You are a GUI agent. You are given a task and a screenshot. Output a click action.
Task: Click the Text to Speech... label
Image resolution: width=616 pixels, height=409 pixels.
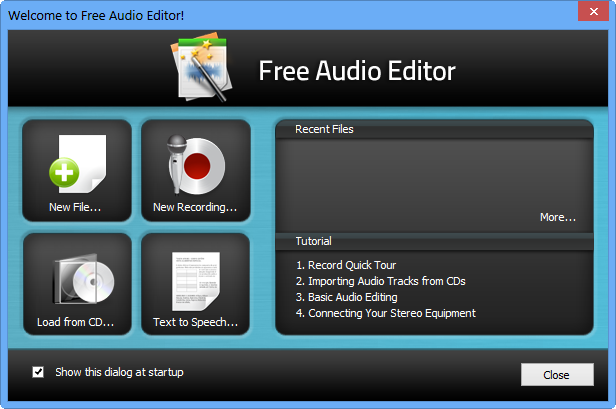click(x=195, y=322)
